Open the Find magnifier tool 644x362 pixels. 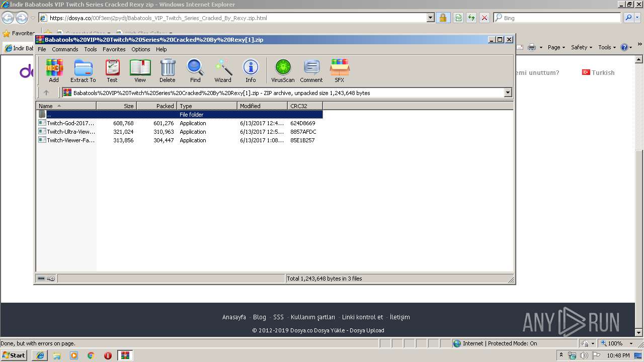195,70
